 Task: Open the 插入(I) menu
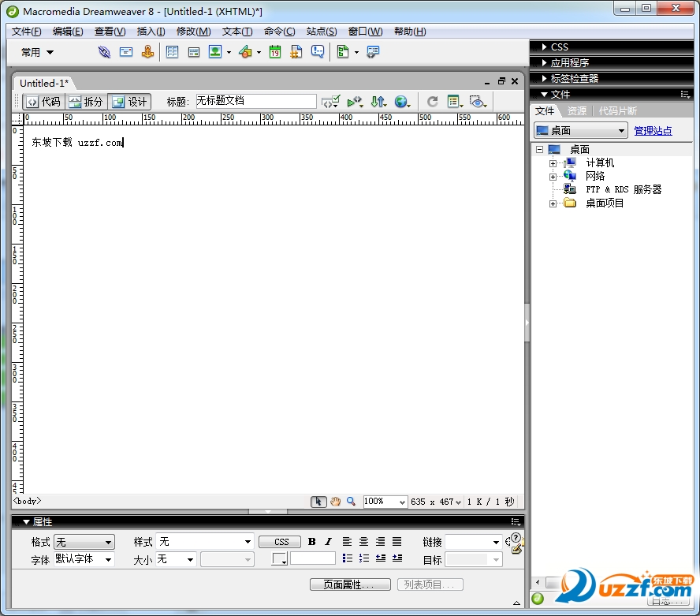(151, 32)
